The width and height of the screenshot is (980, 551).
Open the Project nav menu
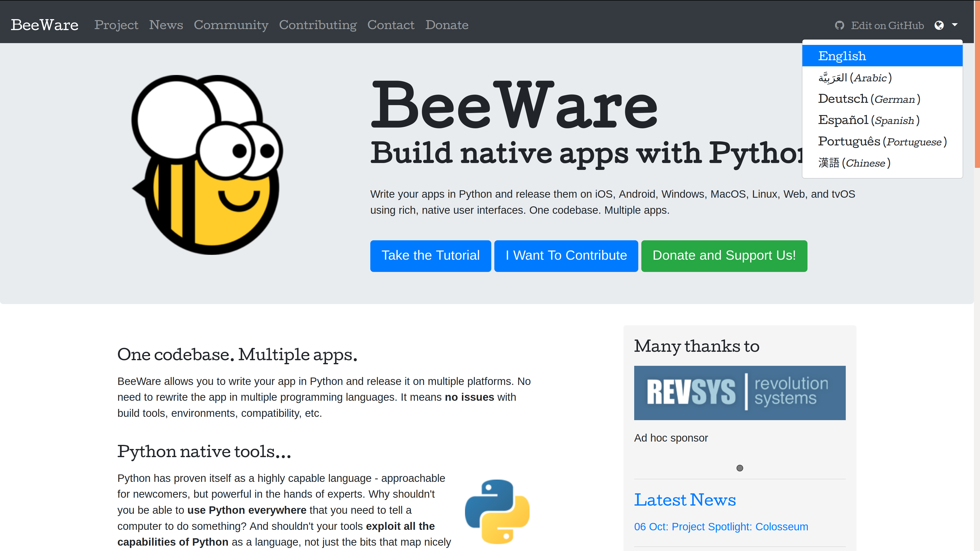pos(116,25)
